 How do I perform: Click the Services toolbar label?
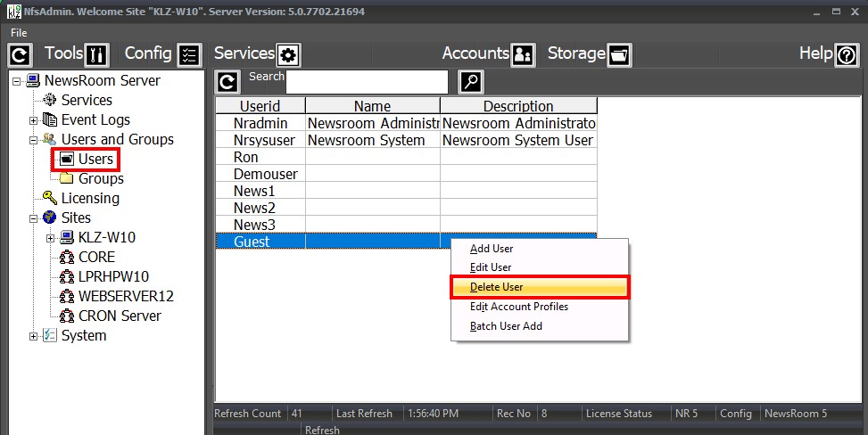coord(244,53)
